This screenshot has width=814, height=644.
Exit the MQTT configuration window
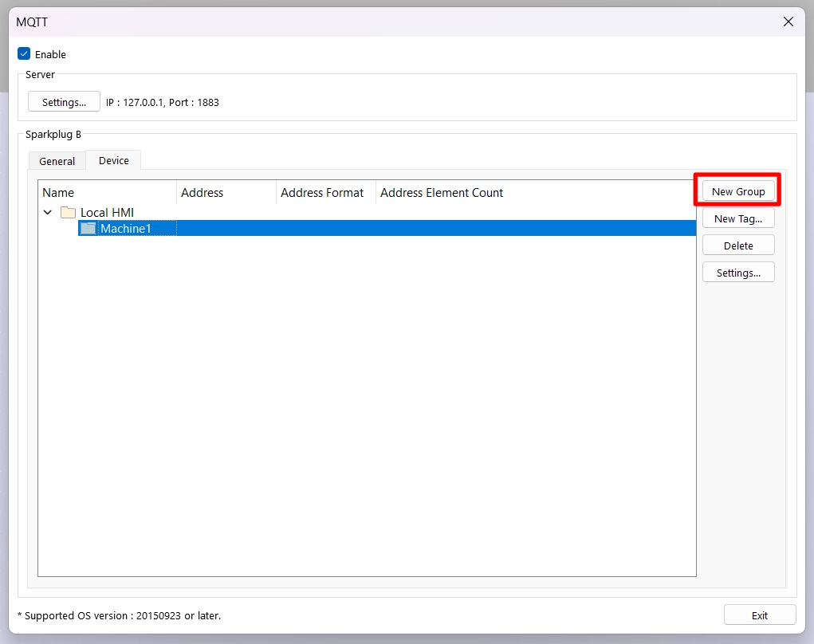point(758,615)
